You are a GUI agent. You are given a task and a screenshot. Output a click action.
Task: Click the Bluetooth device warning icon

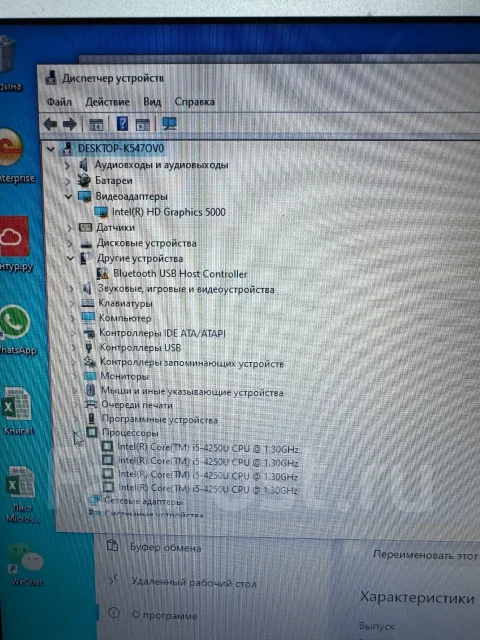102,273
